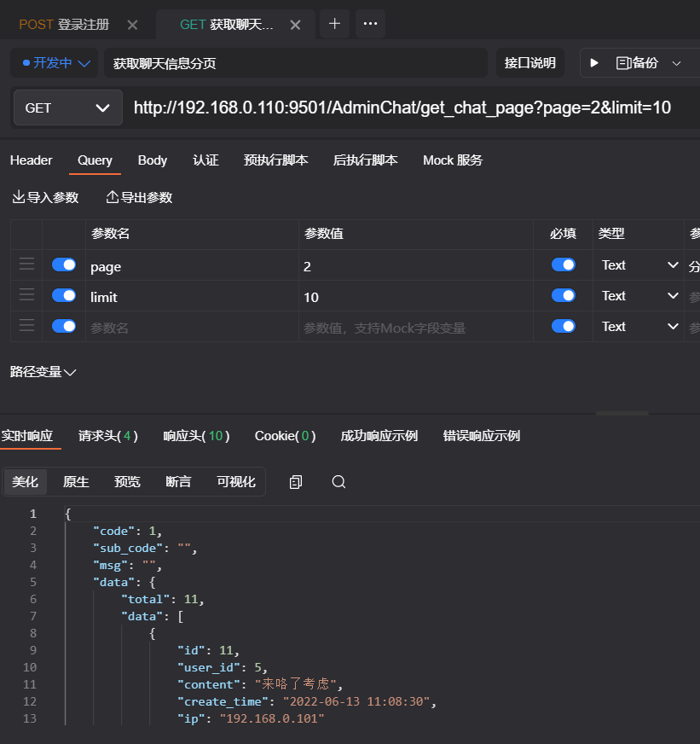Click the run play icon beside 备份
The width and height of the screenshot is (700, 744).
tap(595, 63)
